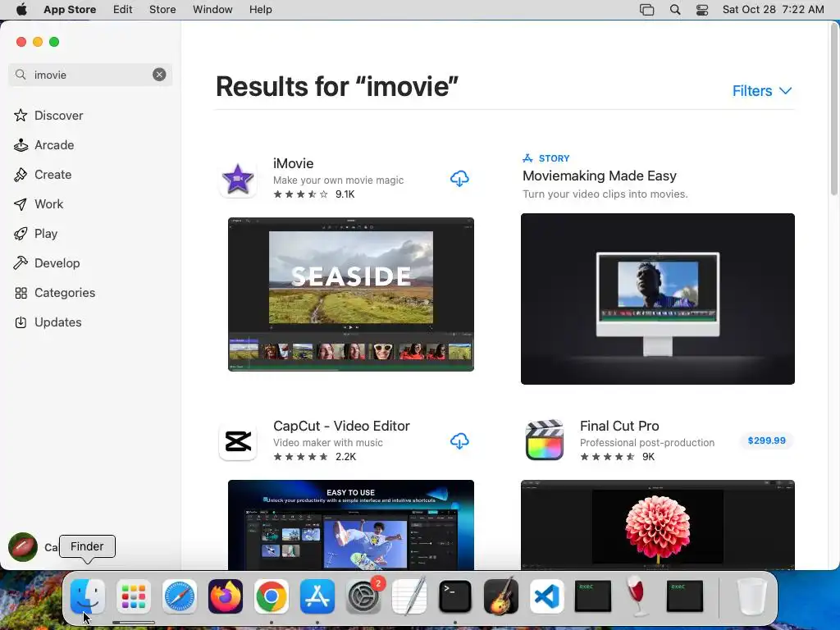Click the CapCut rating 2.2K
The width and height of the screenshot is (840, 630).
point(314,456)
